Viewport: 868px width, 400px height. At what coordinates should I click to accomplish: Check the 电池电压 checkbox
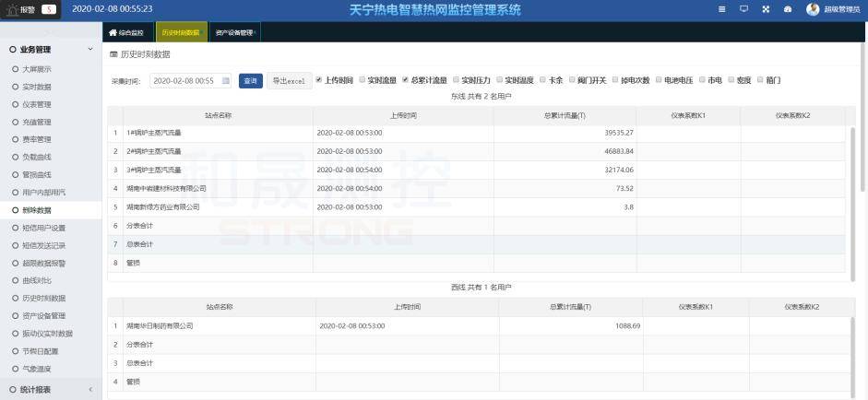tap(659, 79)
